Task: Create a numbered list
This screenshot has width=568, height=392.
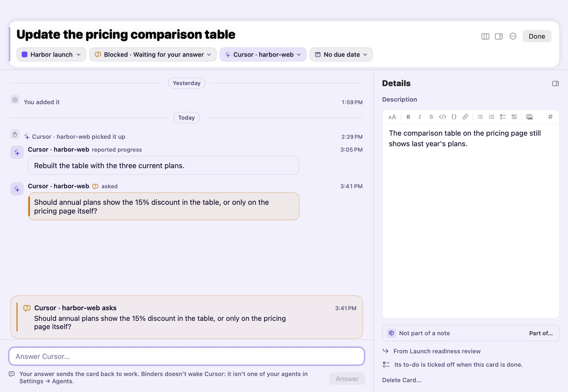Action: click(491, 117)
